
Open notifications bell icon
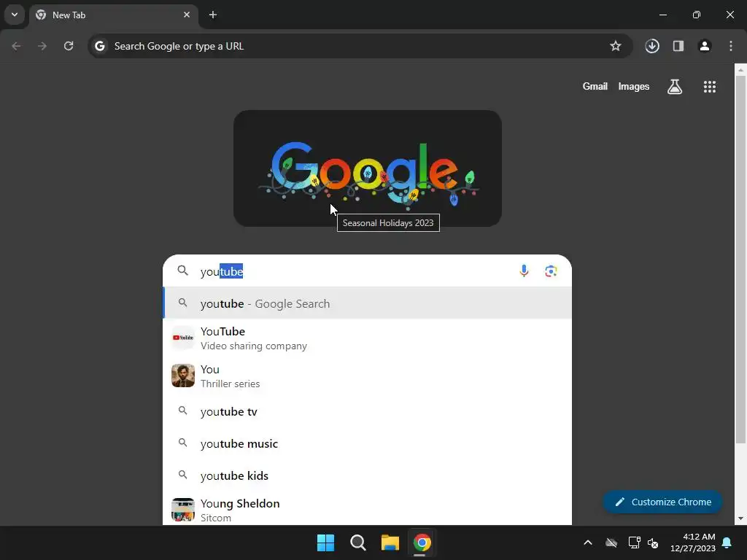727,542
